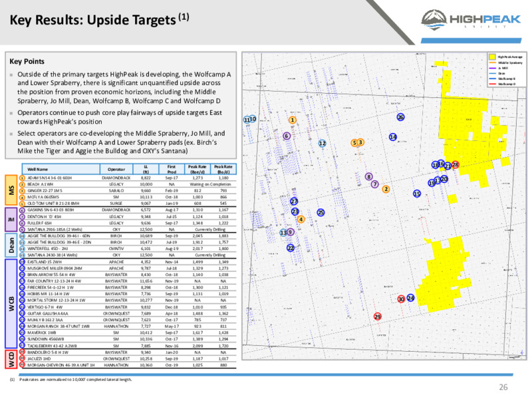Click orange map marker 1
The width and height of the screenshot is (532, 399).
click(292, 120)
